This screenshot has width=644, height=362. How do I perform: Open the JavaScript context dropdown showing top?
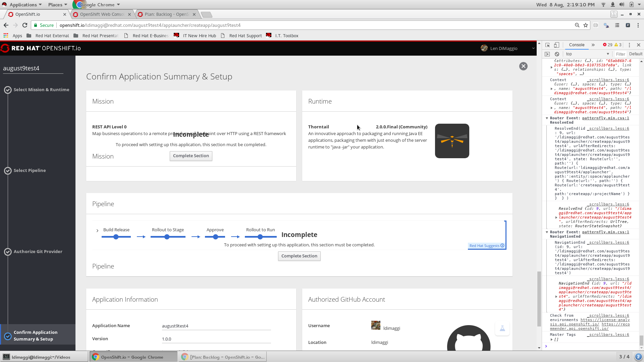pyautogui.click(x=587, y=54)
